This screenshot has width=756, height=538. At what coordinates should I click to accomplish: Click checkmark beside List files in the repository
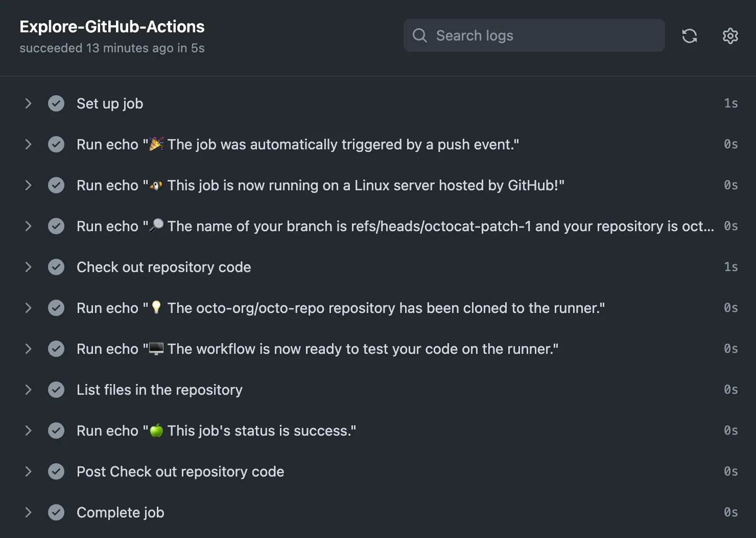(56, 389)
